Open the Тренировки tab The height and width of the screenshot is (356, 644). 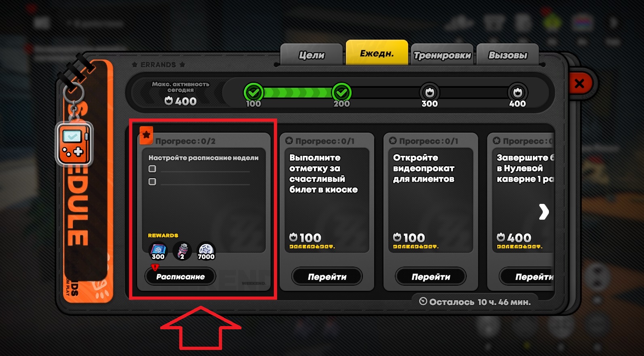[x=442, y=55]
